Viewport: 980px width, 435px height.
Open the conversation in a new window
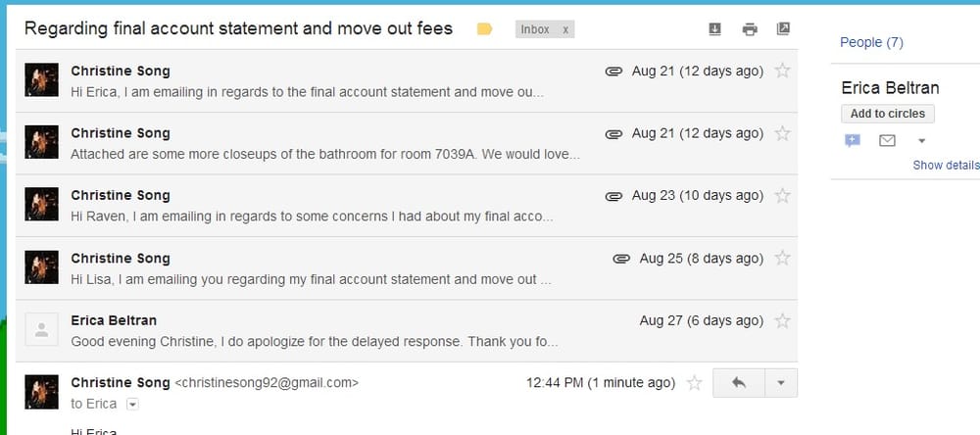(782, 28)
